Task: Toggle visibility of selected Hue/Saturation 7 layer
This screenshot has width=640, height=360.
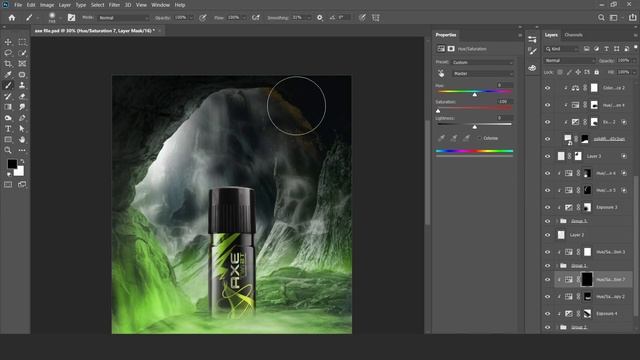Action: pyautogui.click(x=547, y=280)
